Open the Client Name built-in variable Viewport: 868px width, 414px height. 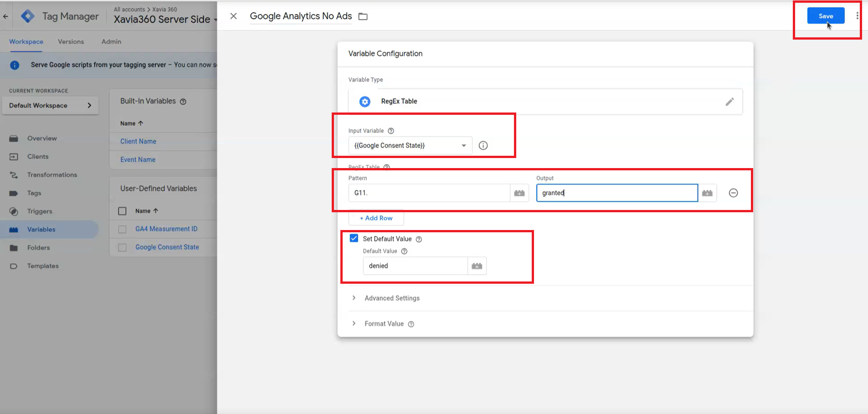[x=138, y=142]
